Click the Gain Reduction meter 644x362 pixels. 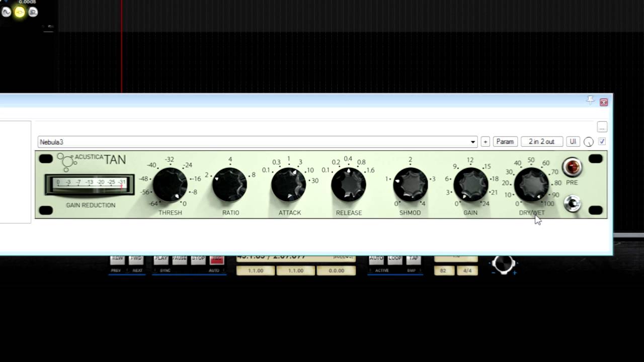[90, 185]
